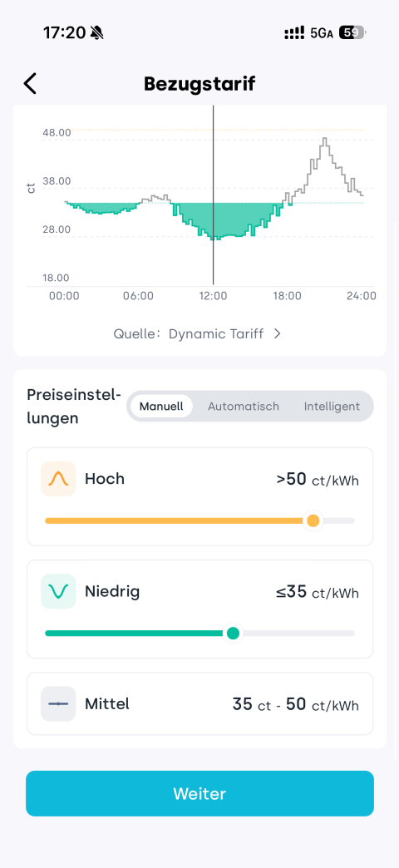Open the Dynamic Tariff source chevron
The height and width of the screenshot is (868, 399).
point(278,333)
